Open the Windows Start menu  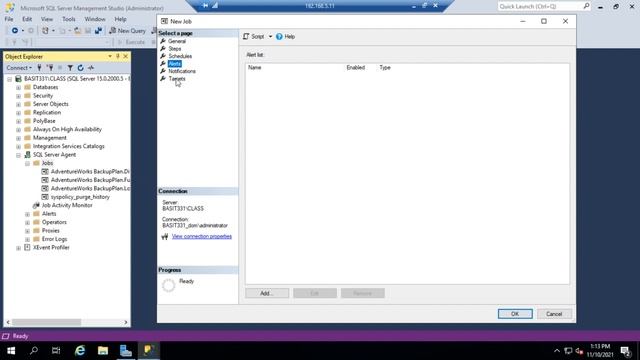(x=11, y=351)
